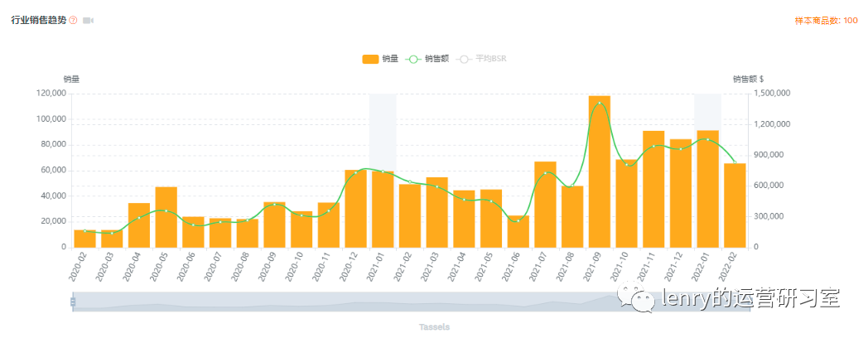
Task: Toggle the 销量 series via its legend label
Action: pos(390,59)
